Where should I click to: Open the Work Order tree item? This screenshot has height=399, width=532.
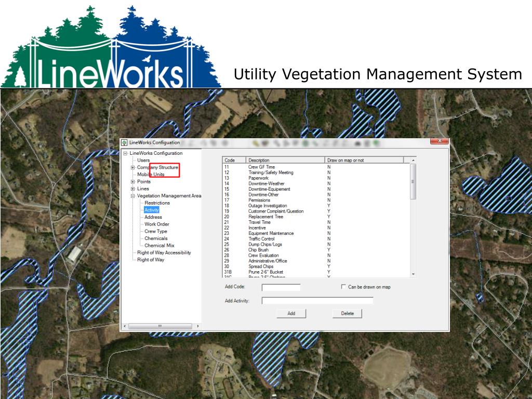(157, 224)
